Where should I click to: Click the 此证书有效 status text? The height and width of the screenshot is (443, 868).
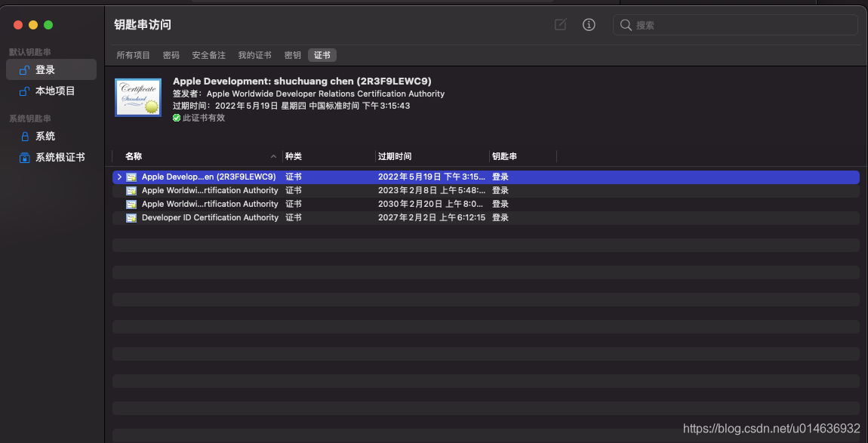(204, 118)
